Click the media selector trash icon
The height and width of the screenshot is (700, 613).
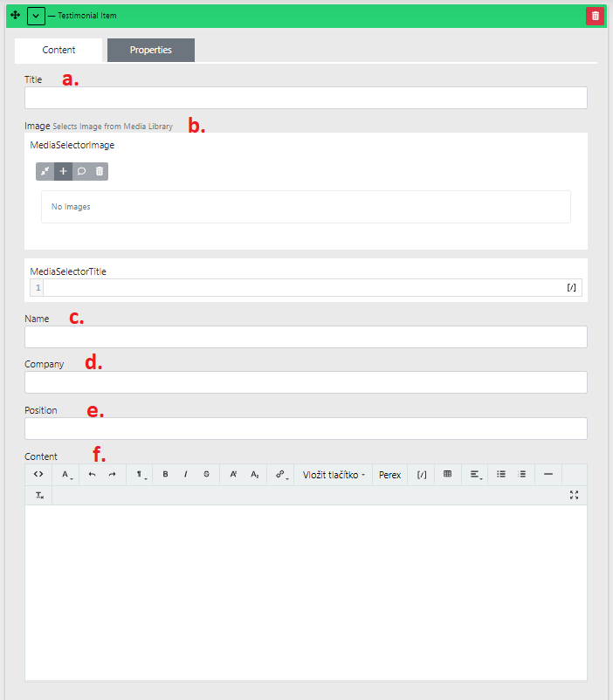(x=100, y=171)
